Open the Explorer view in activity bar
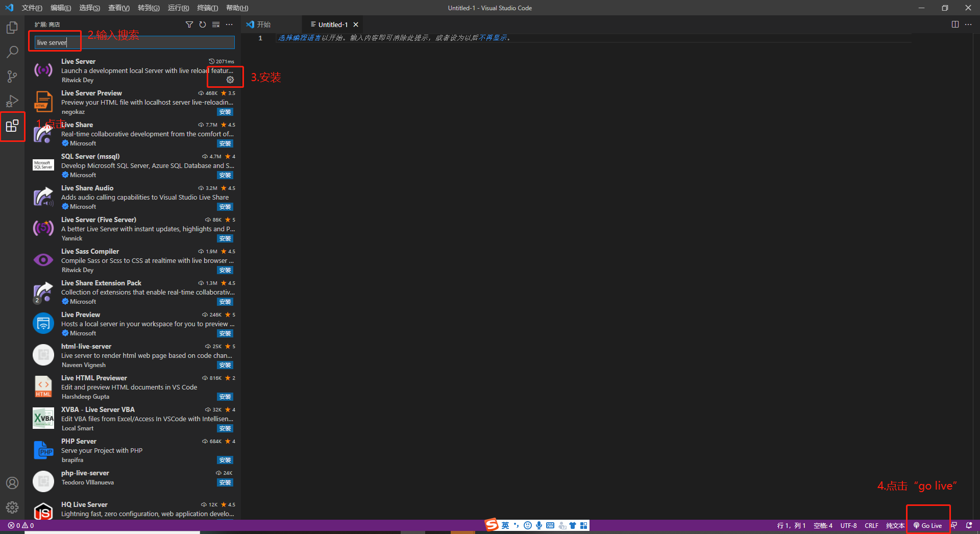 [x=12, y=27]
